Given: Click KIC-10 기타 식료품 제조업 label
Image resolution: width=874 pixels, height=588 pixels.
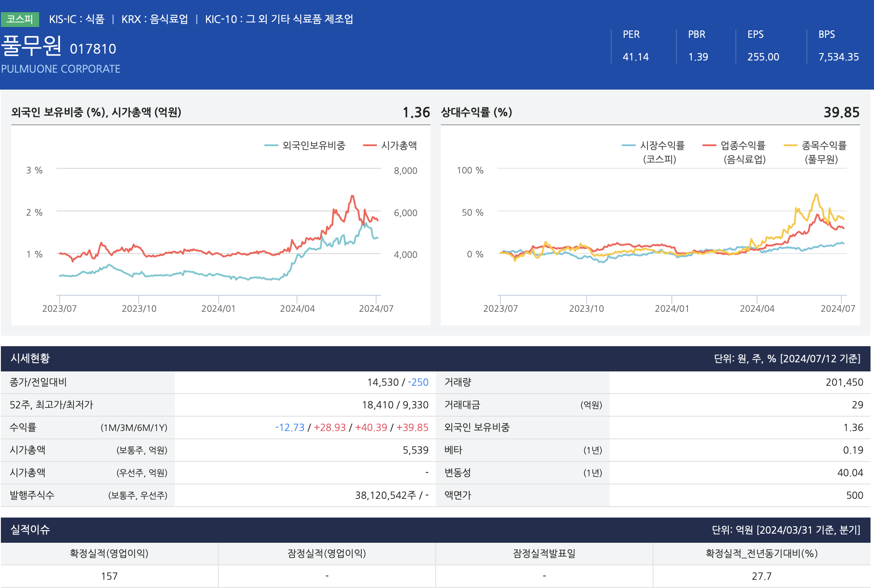Looking at the screenshot, I should pos(279,19).
